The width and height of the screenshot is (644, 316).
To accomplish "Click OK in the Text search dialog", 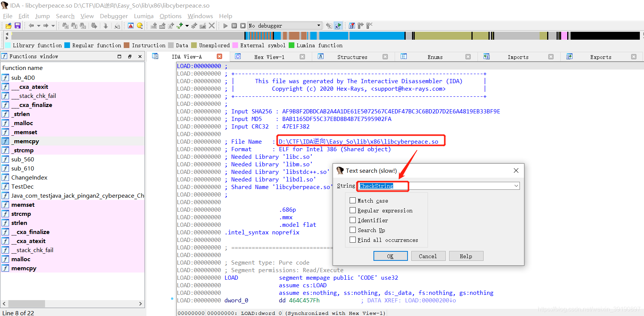I will (x=390, y=256).
